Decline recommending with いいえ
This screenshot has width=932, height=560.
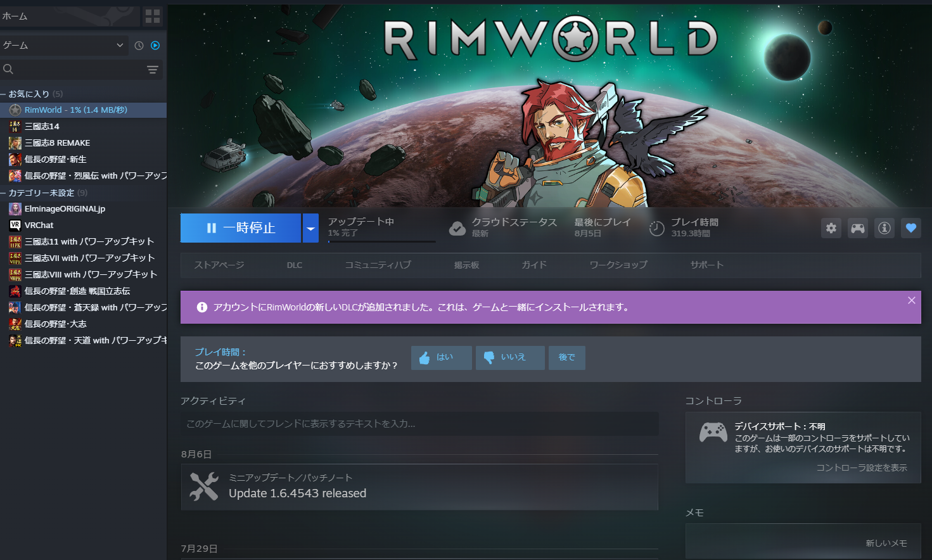tap(510, 358)
